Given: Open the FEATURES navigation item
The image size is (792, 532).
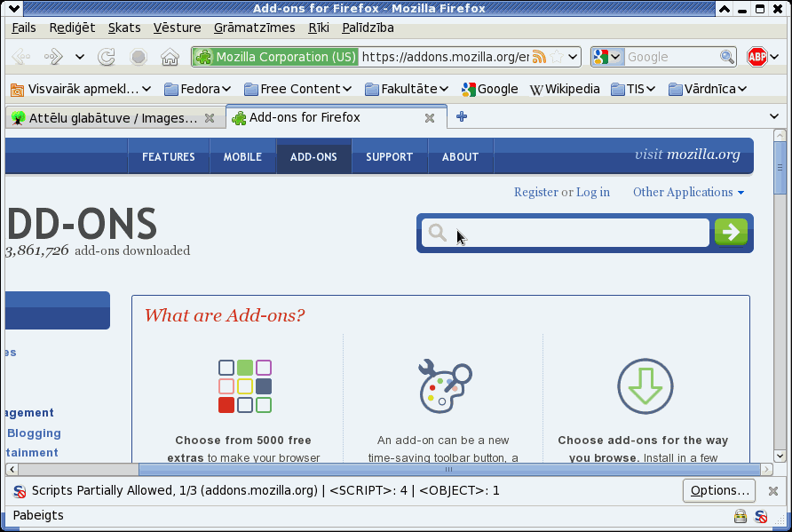Looking at the screenshot, I should coord(168,156).
